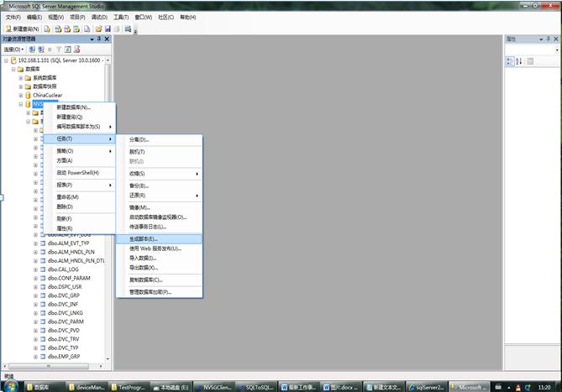The image size is (562, 392).
Task: Click the property pages icon in properties panel
Action: (530, 61)
